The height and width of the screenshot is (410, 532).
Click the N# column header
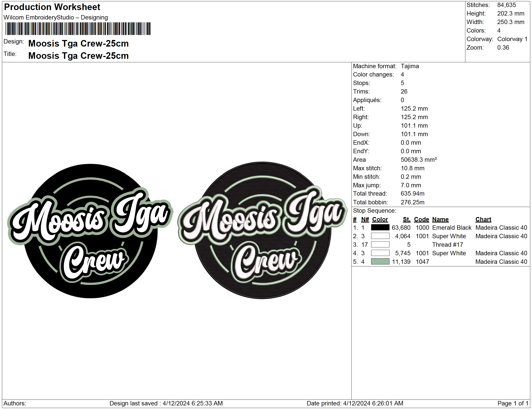(365, 219)
